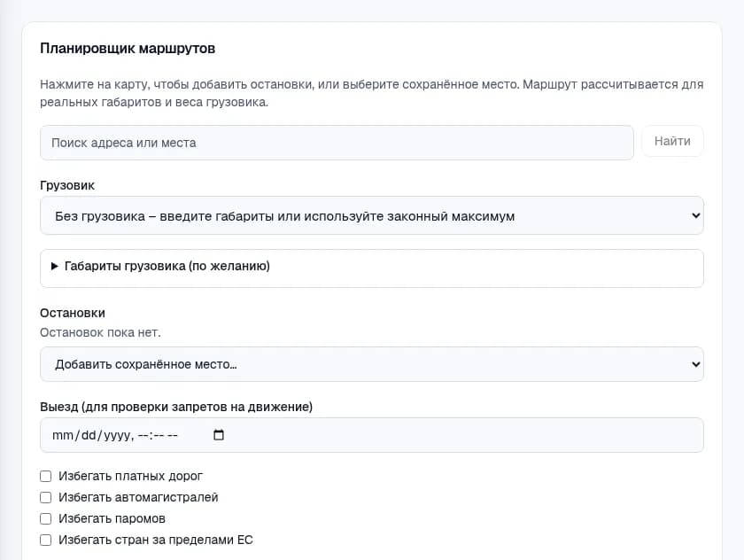
Task: Open the calendar picker icon
Action: tap(219, 435)
